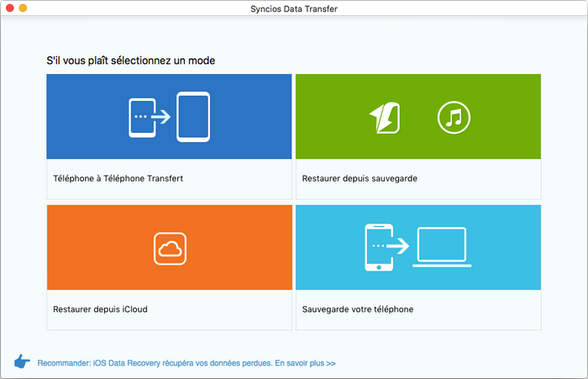Click the large target device icon
This screenshot has height=379, width=588.
[193, 116]
